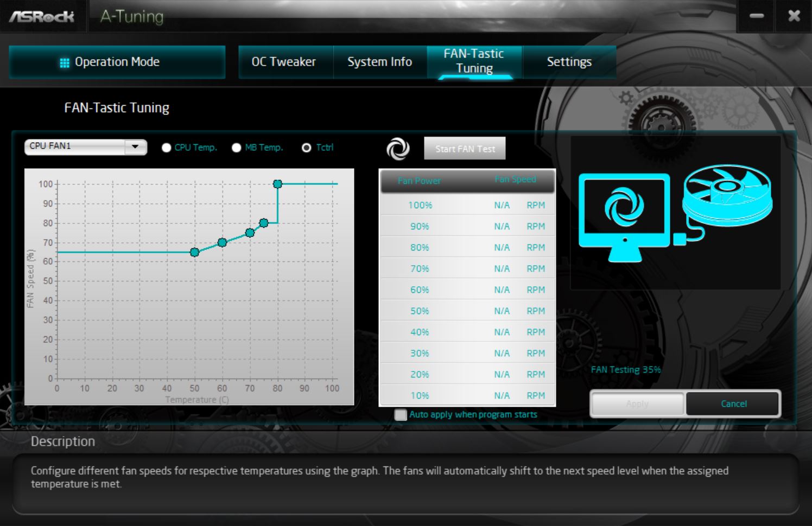Screen dimensions: 812x526
Task: Click the Fan Power column header
Action: [x=419, y=181]
